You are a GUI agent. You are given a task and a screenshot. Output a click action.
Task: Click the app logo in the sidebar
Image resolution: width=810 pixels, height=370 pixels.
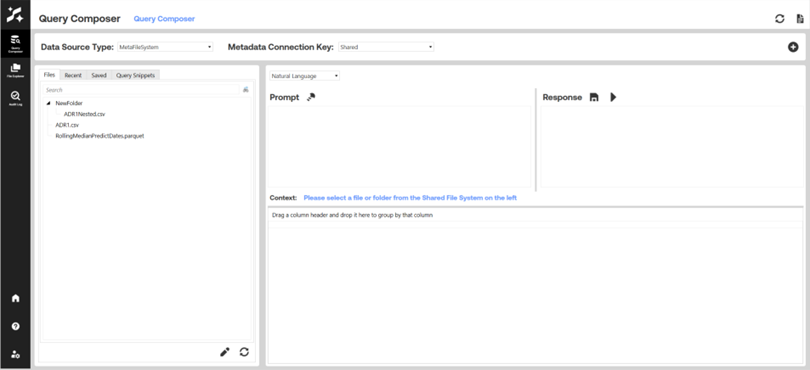point(15,14)
